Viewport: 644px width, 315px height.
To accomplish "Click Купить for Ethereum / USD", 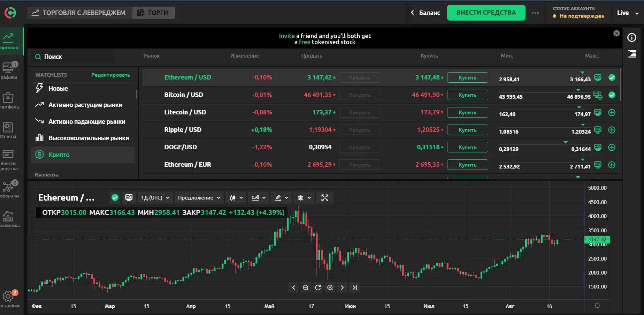I will pyautogui.click(x=467, y=77).
